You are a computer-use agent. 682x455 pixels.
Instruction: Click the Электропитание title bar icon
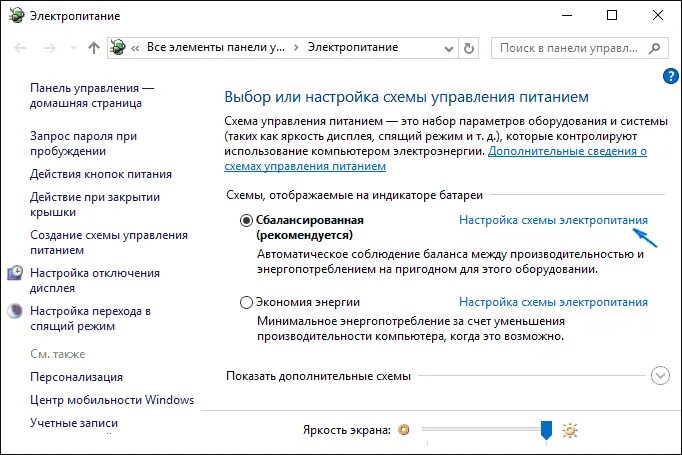pos(16,15)
